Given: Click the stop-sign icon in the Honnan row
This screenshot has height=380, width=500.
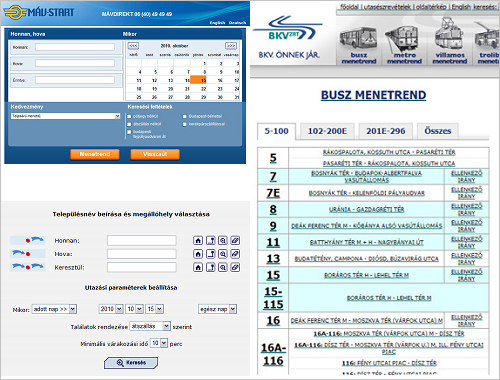Looking at the screenshot, I should [x=211, y=240].
